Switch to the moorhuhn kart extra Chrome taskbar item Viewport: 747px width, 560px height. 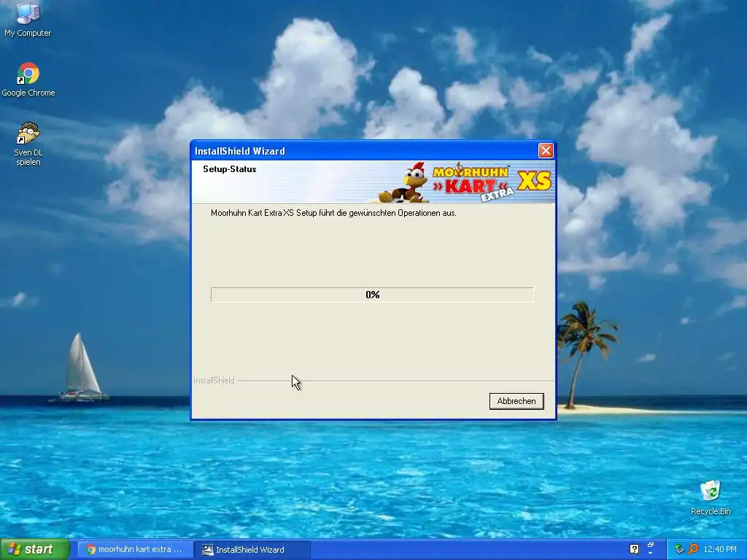(135, 550)
